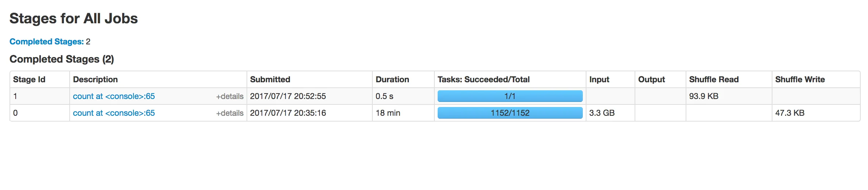Open count at console link for stage 1

(x=114, y=96)
